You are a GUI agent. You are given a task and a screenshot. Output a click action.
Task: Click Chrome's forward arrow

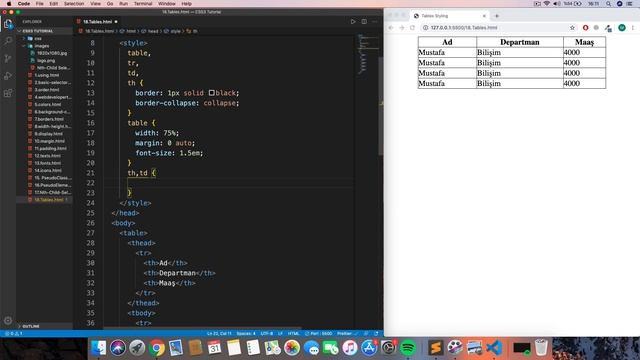click(x=402, y=28)
